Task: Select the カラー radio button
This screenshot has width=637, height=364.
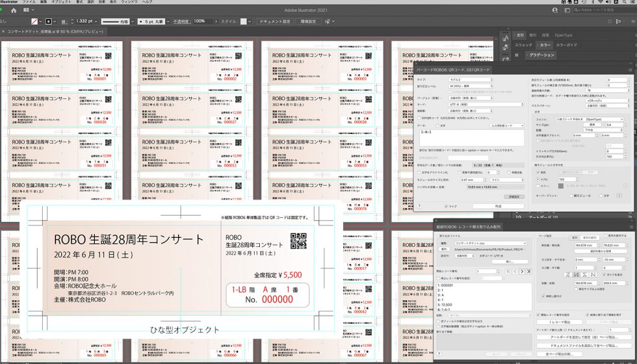Action: [x=538, y=186]
